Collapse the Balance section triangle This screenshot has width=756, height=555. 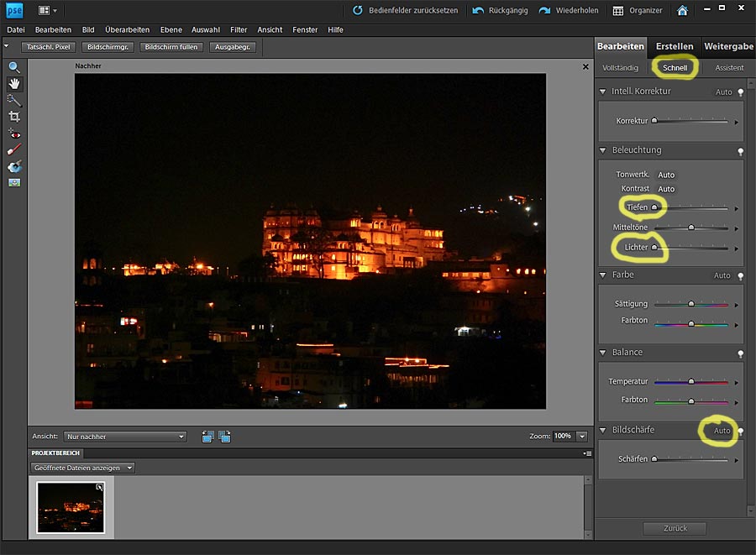tap(603, 353)
